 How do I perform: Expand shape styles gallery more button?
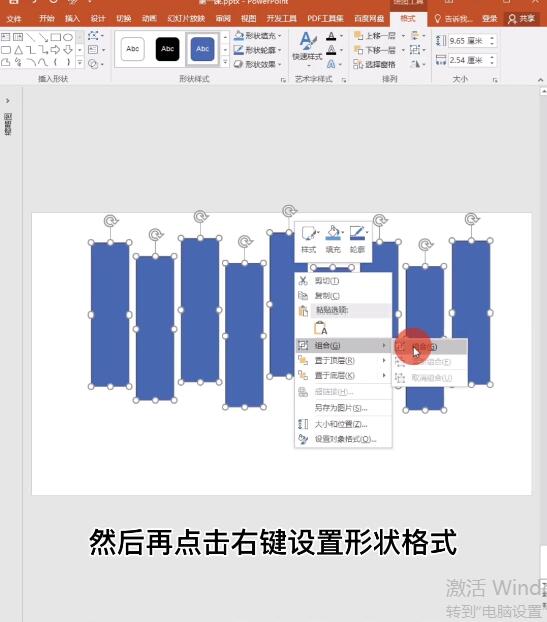[225, 62]
